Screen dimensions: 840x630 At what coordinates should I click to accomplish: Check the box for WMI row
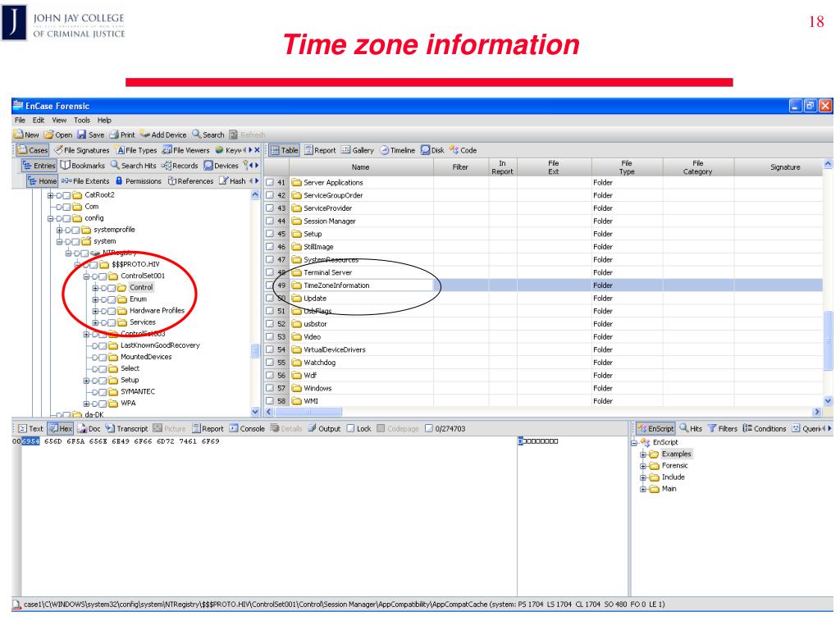point(270,401)
